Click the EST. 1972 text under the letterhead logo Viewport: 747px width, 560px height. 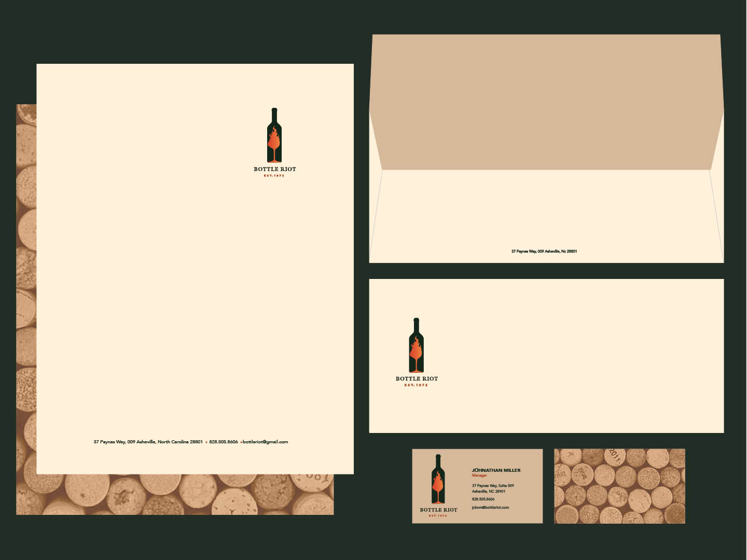coord(274,176)
